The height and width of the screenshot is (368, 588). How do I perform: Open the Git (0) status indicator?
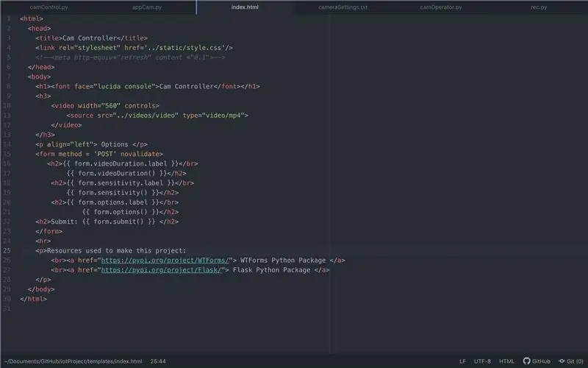coord(571,361)
